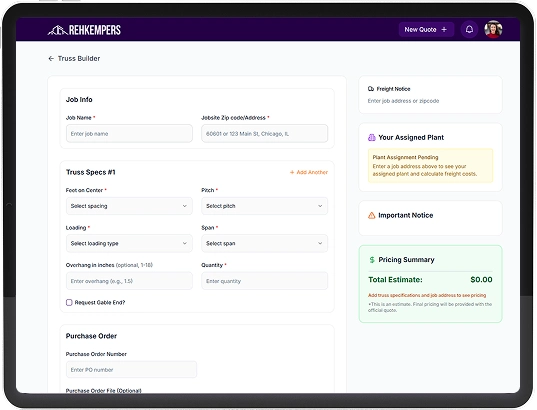
Task: Click the New Quote button
Action: coord(426,29)
